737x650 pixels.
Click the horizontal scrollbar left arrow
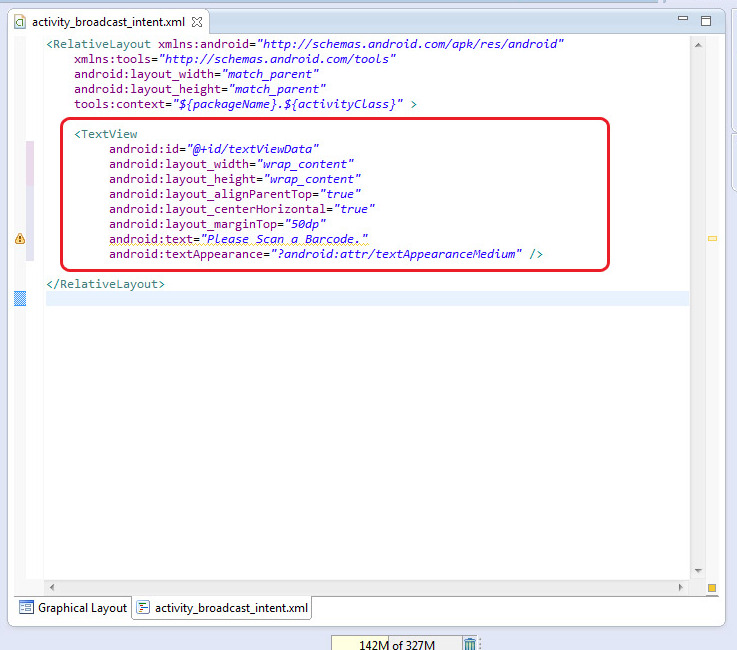[52, 587]
